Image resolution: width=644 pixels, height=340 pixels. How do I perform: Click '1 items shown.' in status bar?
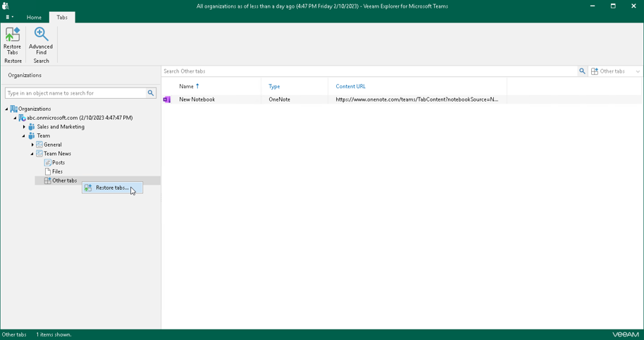54,334
